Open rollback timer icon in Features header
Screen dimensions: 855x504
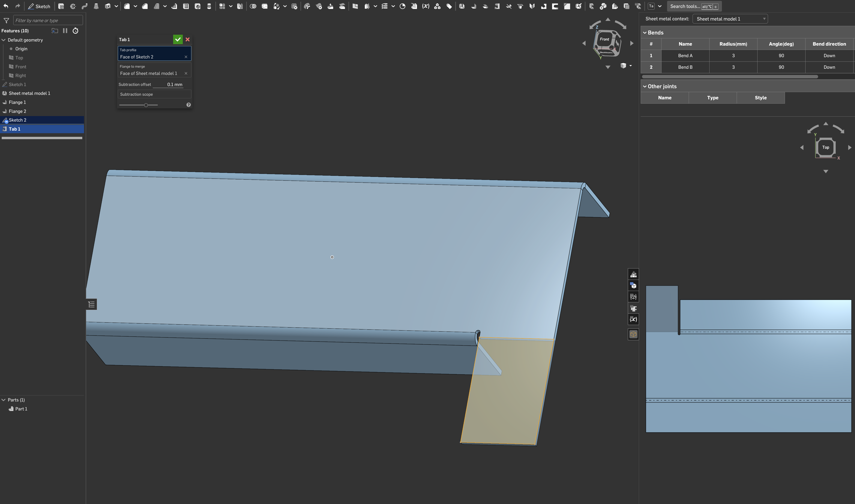(x=75, y=31)
